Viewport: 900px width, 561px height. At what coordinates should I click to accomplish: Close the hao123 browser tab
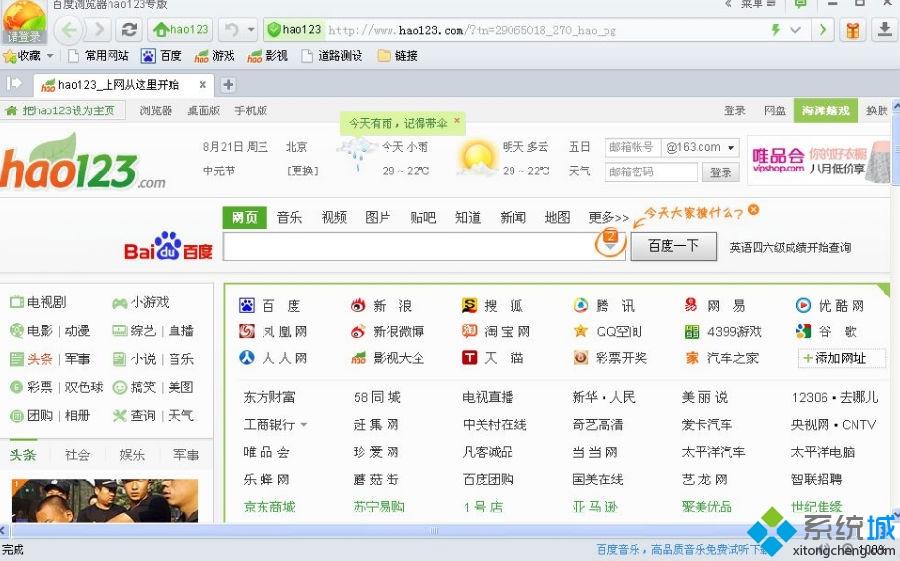click(203, 85)
